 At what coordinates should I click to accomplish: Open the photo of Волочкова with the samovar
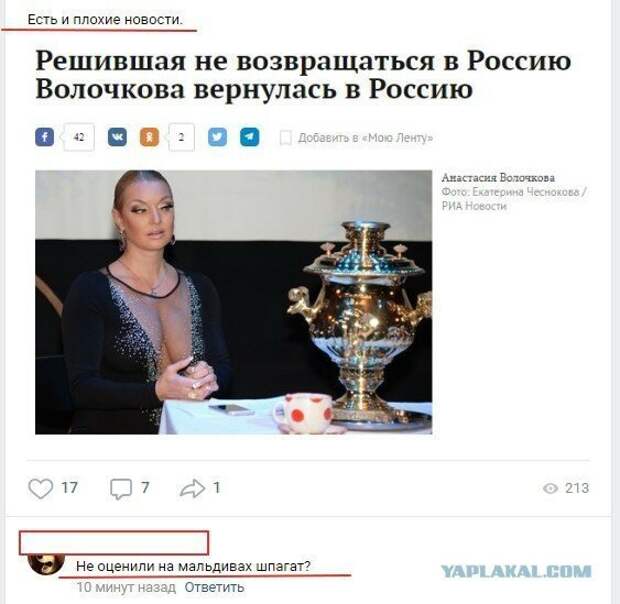pos(233,302)
